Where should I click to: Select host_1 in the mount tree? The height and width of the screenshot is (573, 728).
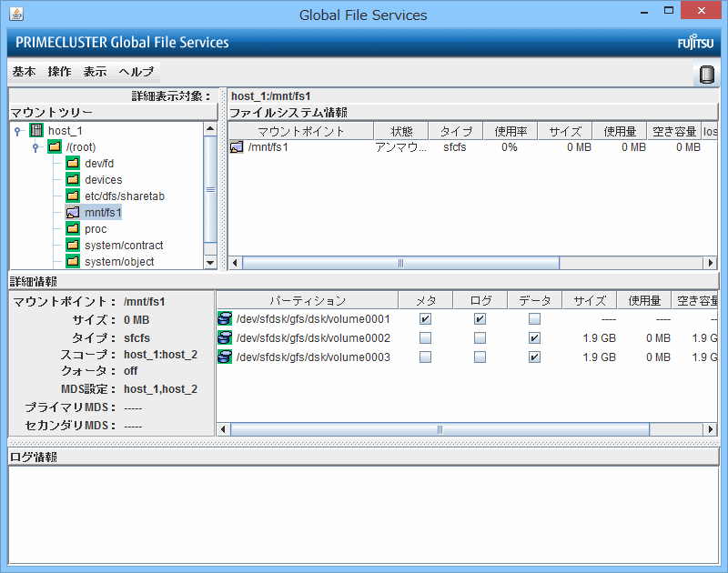pyautogui.click(x=65, y=131)
